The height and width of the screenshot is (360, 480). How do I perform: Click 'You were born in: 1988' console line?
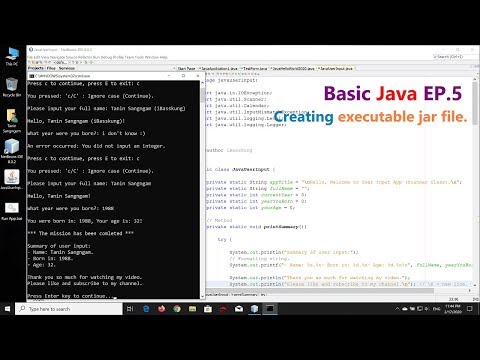pos(85,221)
